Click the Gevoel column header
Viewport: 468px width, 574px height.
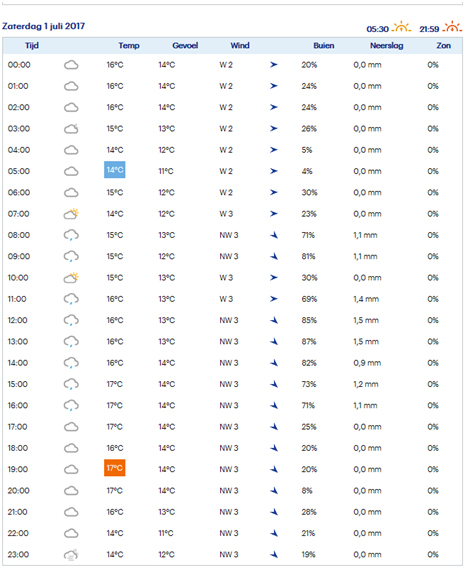point(185,46)
